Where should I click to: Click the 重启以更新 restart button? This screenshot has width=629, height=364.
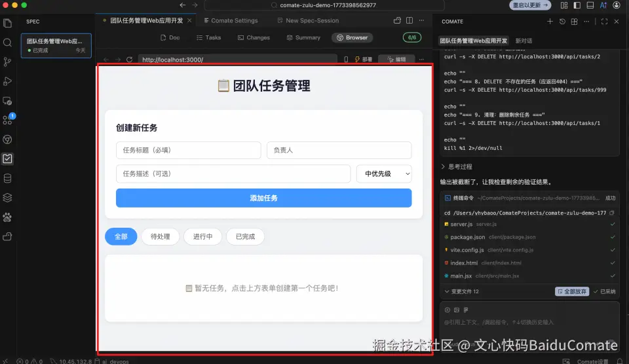530,5
